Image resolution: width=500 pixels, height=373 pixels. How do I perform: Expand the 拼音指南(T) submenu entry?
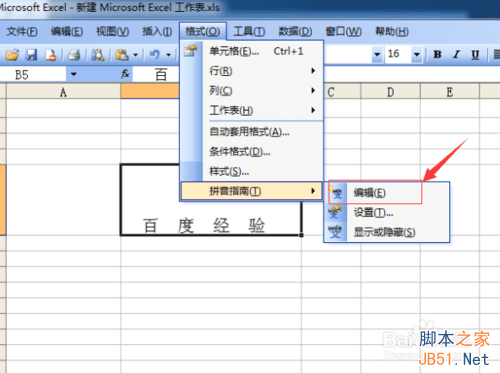click(252, 191)
